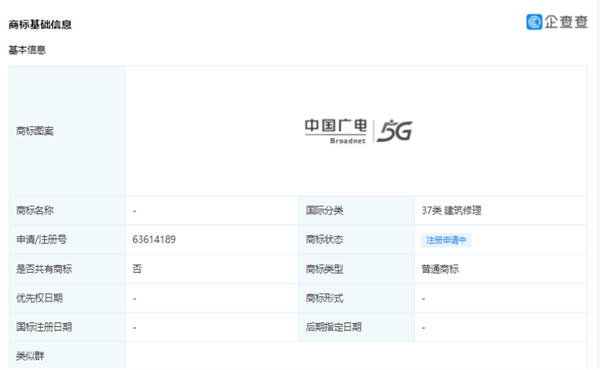Click the 普通商标 type value
The height and width of the screenshot is (370, 600).
tap(440, 269)
